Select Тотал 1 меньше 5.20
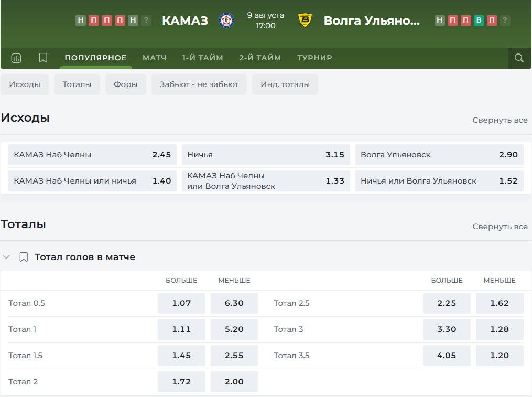Viewport: 532px width, 397px height. 234,329
